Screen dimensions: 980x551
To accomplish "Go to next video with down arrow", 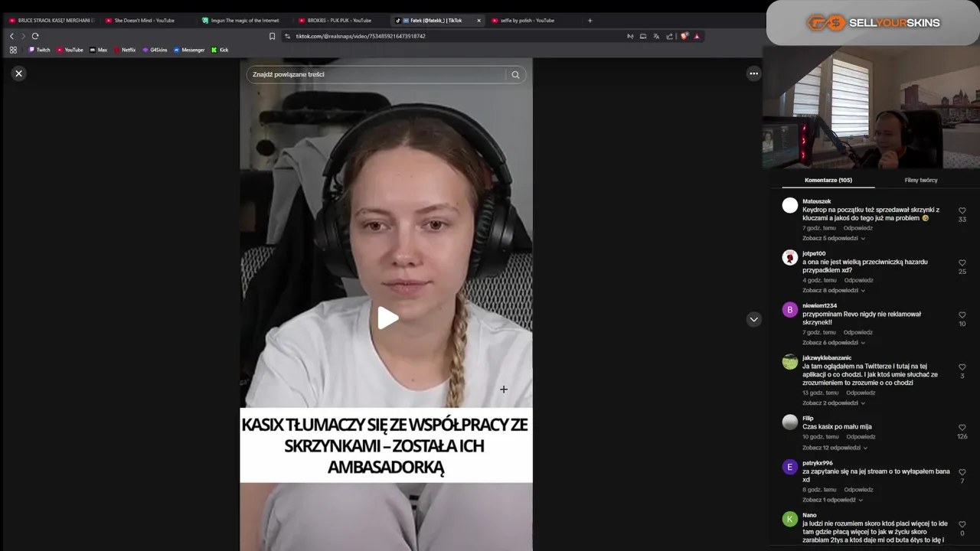I will pyautogui.click(x=754, y=319).
